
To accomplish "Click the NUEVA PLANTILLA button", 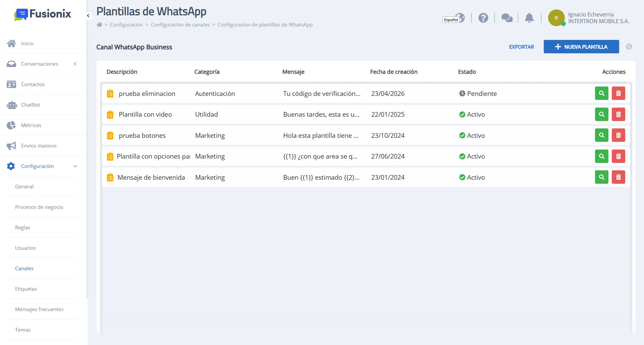I will [581, 47].
